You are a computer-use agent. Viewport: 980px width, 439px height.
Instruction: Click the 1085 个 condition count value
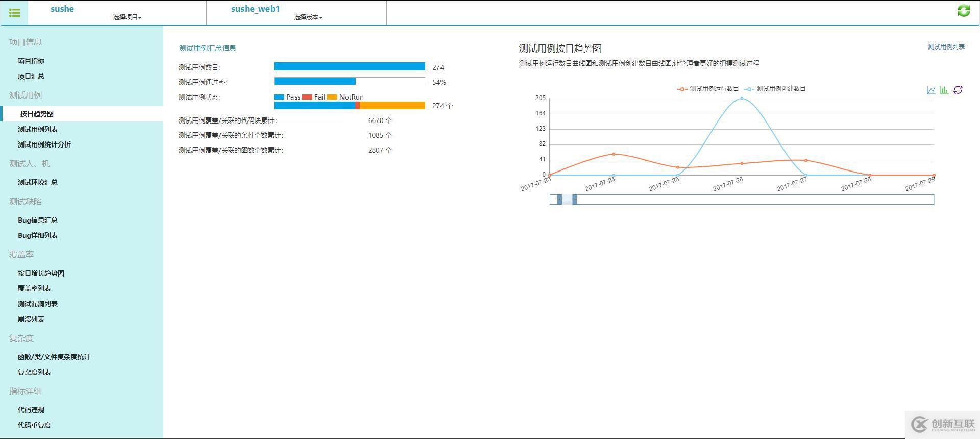(380, 135)
